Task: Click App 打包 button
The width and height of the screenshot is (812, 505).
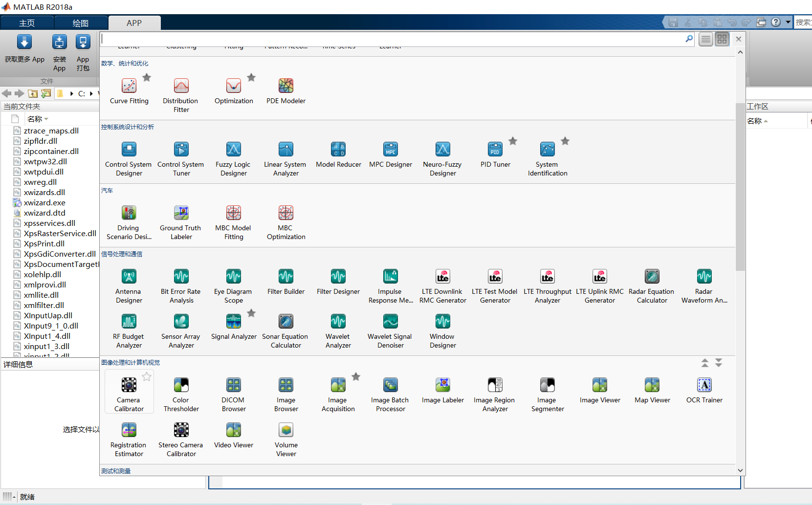Action: 83,53
